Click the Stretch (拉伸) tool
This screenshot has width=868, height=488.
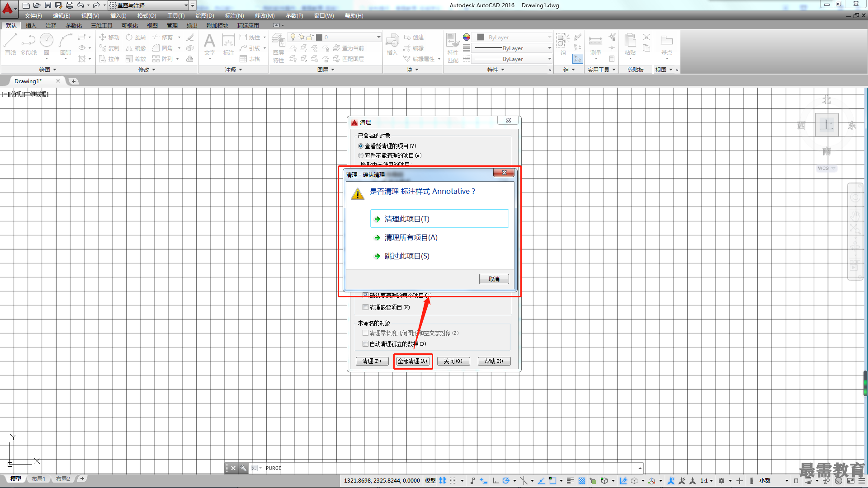[109, 59]
